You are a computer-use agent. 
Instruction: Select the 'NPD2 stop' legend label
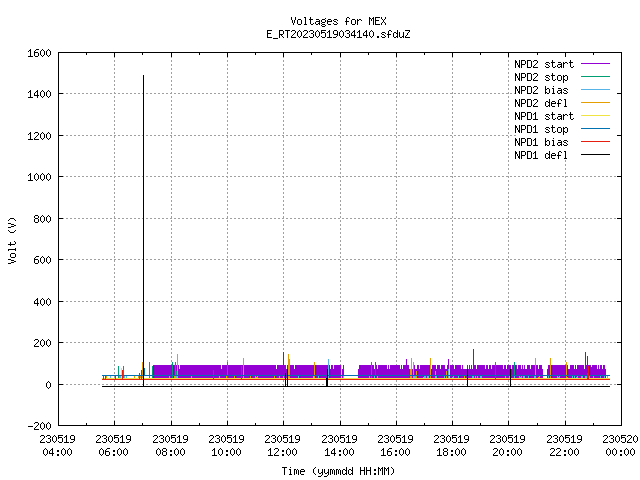coord(541,77)
